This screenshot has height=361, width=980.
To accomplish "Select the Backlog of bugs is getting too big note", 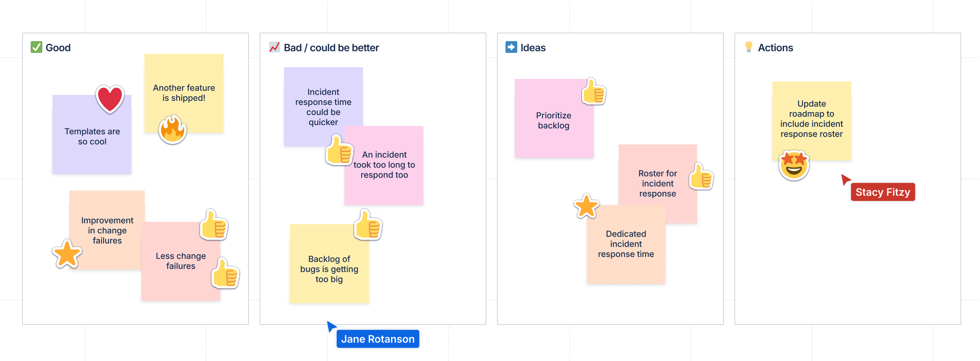I will pyautogui.click(x=329, y=269).
